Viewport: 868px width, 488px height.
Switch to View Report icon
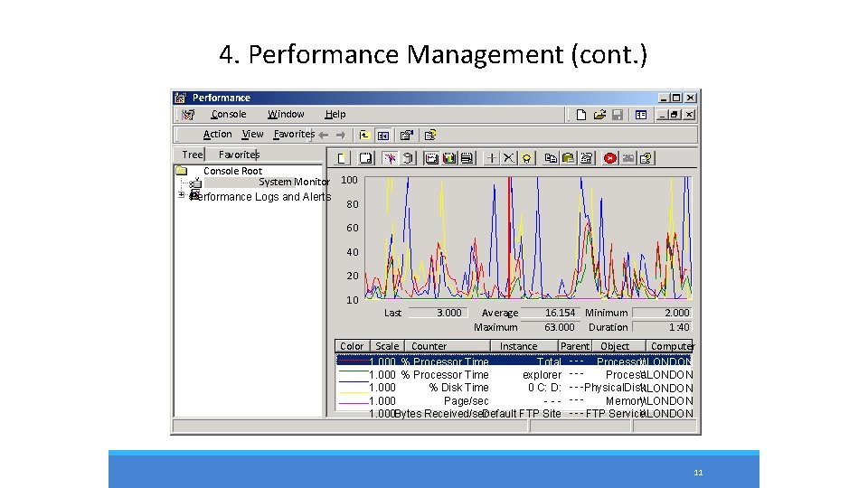[x=467, y=158]
